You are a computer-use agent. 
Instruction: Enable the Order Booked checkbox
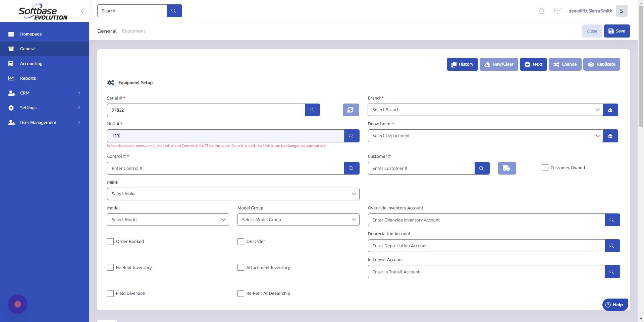coord(110,241)
